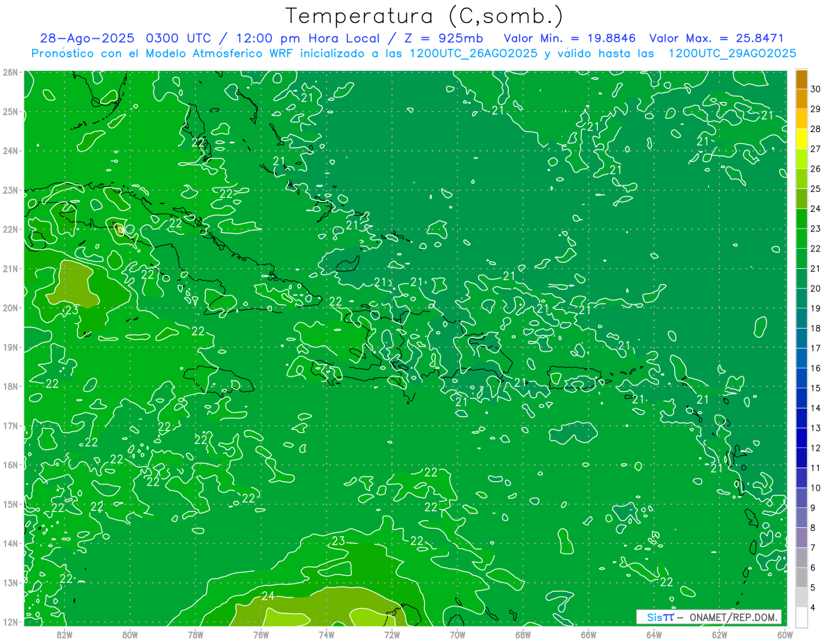Click the dark blue swatch between 12 and 13
Screen dimensions: 834x644
click(801, 438)
